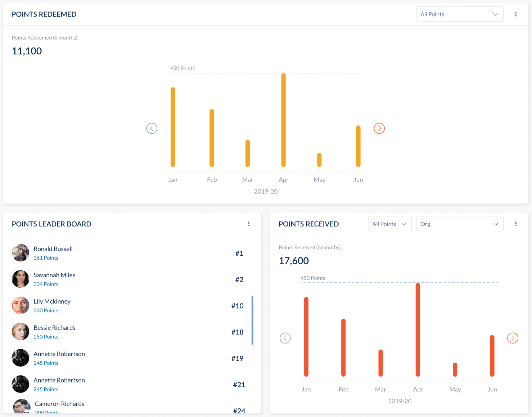
Task: Click the 250 Points link
Action: point(46,337)
